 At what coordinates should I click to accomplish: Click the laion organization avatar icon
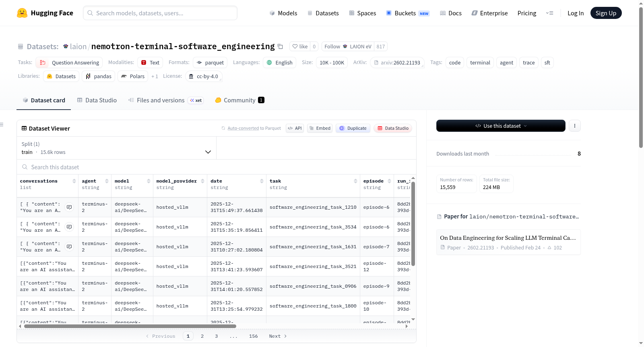tap(66, 46)
